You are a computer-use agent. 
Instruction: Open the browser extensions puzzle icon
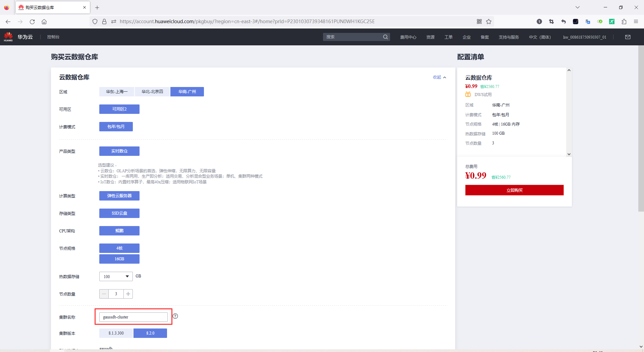(624, 21)
